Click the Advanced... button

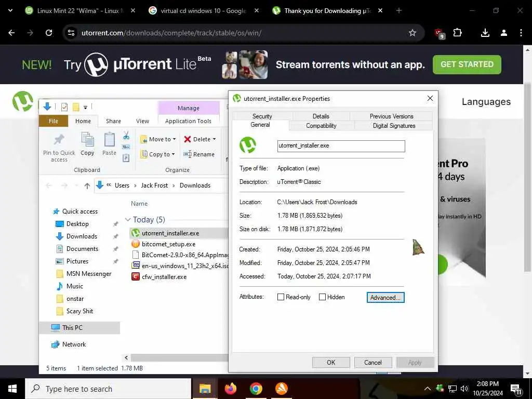[x=385, y=298]
